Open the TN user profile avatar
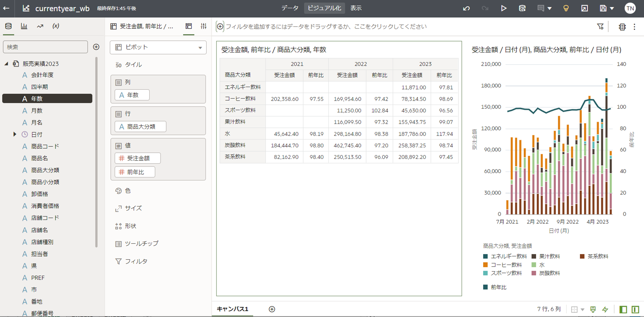 click(x=630, y=8)
